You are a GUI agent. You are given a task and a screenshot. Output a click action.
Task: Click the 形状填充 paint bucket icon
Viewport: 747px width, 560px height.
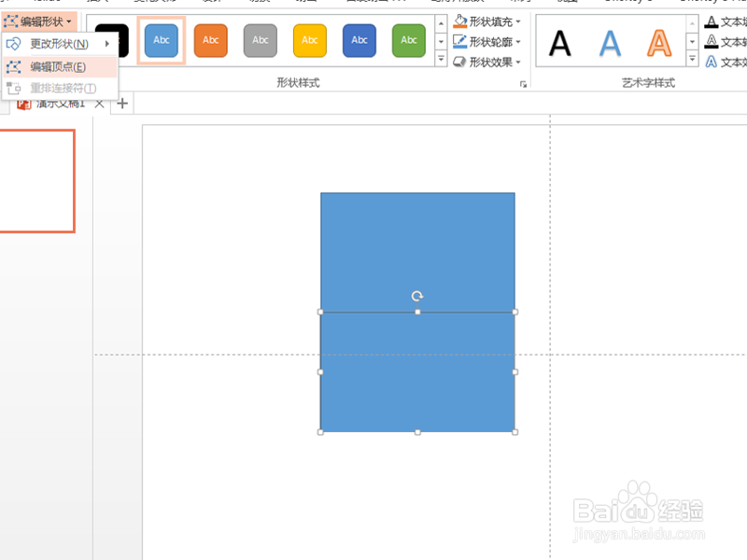coord(459,21)
